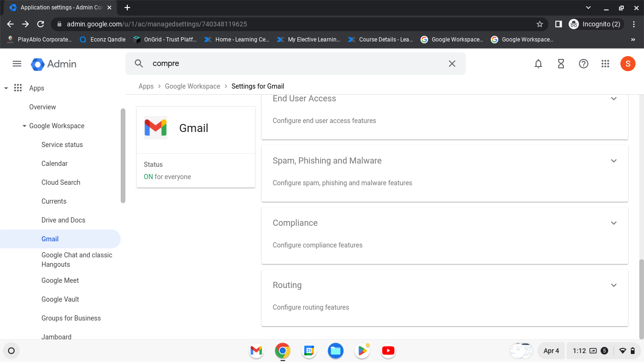Open the notifications bell
The width and height of the screenshot is (644, 362).
538,64
